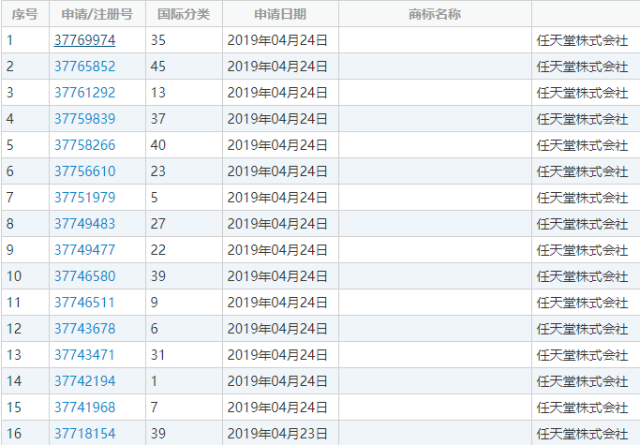Open application number 37746580
This screenshot has height=445, width=640.
click(85, 276)
